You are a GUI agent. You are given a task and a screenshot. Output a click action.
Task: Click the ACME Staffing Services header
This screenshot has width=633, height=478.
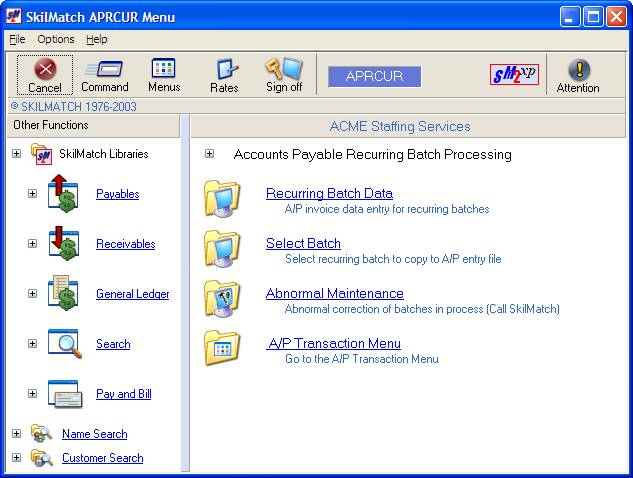tap(408, 126)
